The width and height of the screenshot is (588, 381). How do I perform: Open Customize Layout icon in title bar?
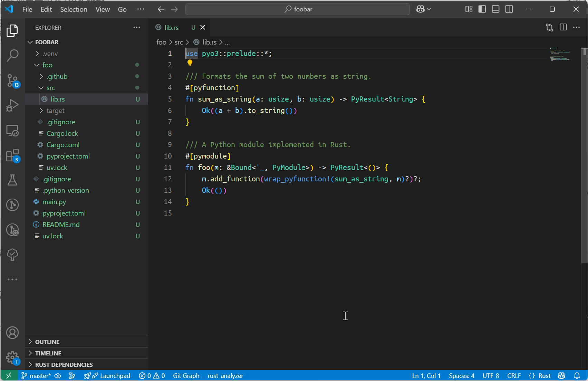click(469, 9)
